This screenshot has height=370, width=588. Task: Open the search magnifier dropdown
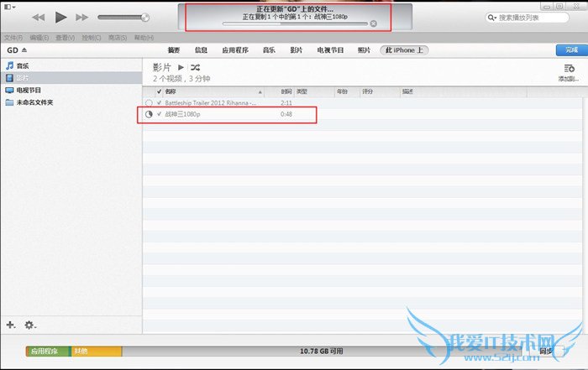pos(491,18)
